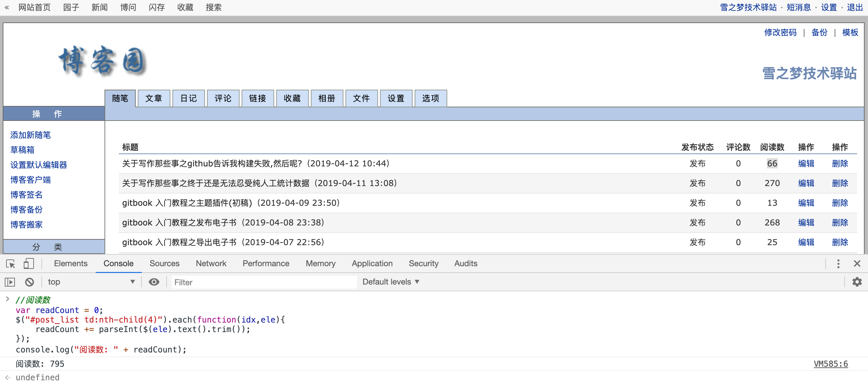
Task: Open the customize DevTools three-dot menu
Action: [838, 263]
